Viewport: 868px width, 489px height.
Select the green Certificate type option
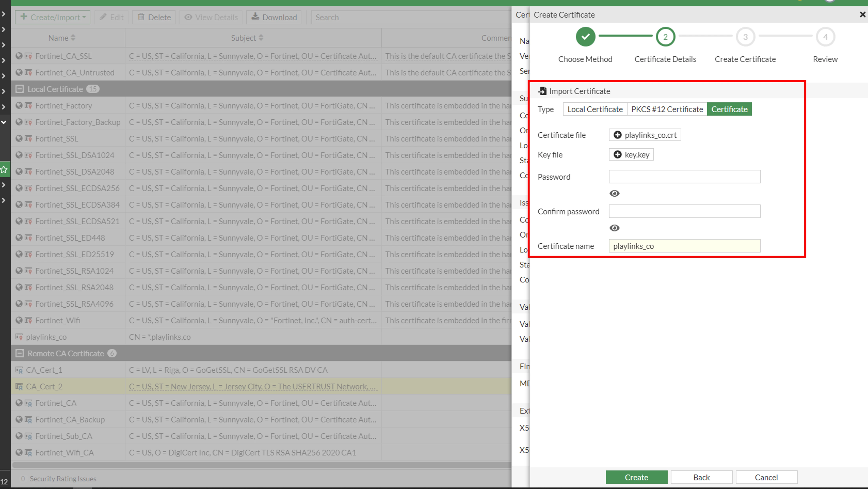(729, 109)
